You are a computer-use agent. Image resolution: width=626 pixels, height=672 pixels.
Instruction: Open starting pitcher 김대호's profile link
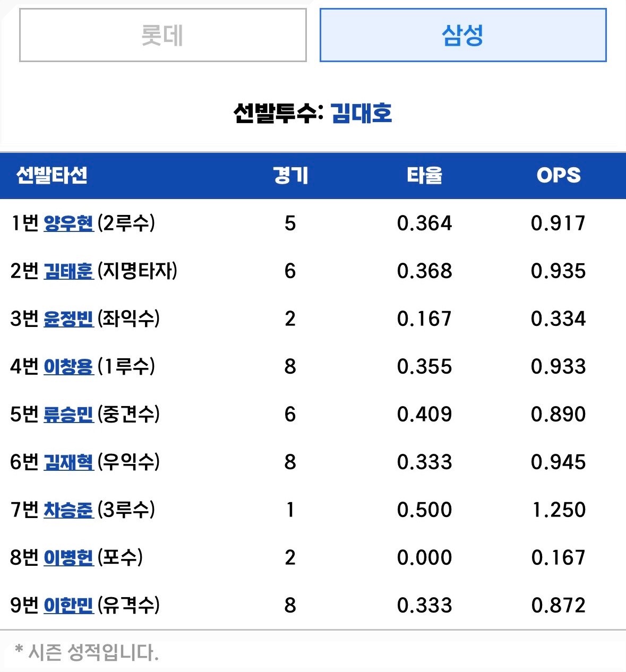tap(361, 113)
